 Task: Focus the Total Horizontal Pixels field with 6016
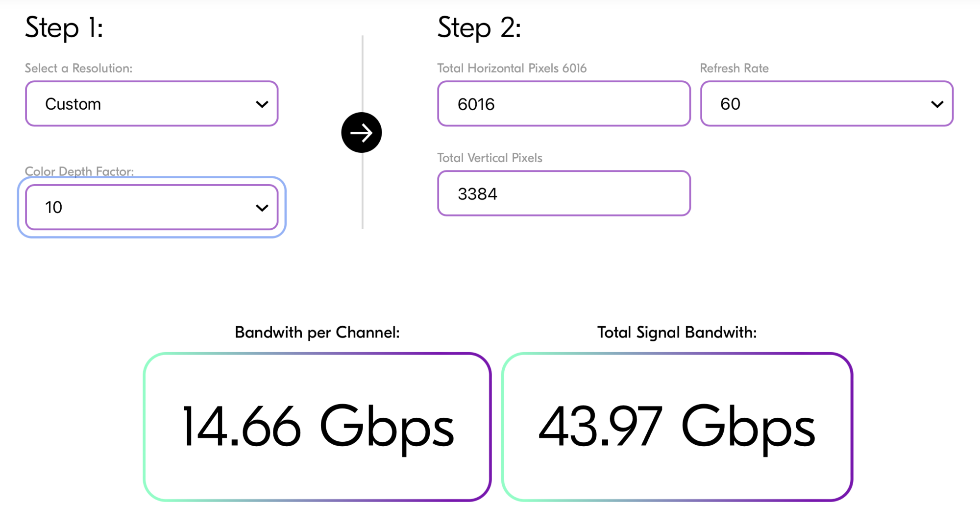563,104
